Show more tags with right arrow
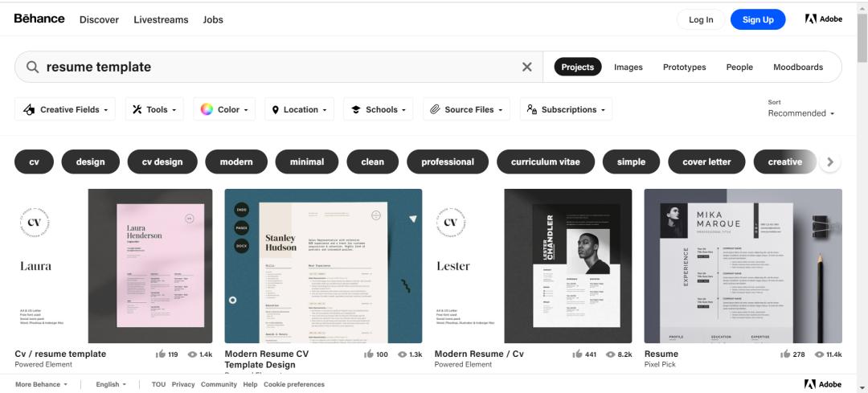 click(829, 162)
